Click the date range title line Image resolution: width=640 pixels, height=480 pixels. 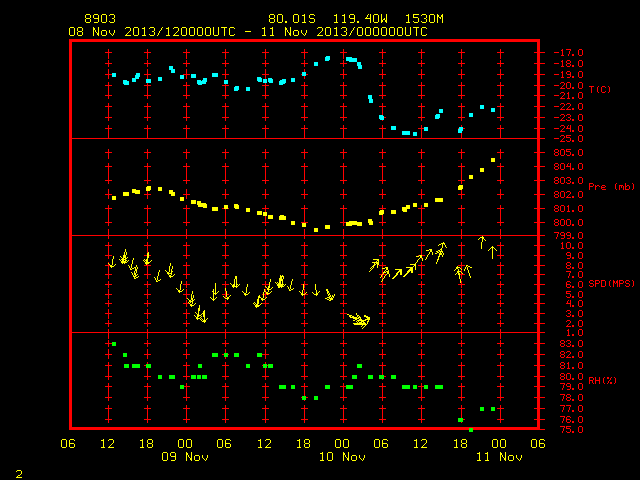click(x=248, y=32)
